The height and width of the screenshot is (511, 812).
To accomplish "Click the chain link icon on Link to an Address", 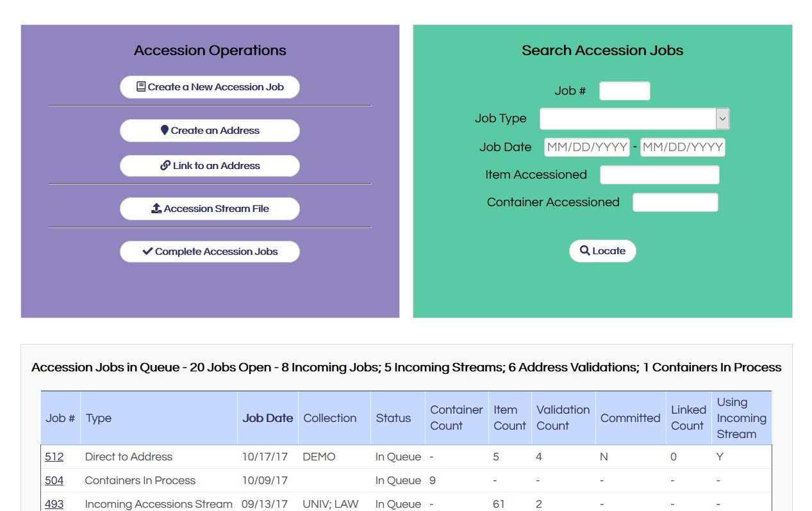I will pyautogui.click(x=165, y=165).
